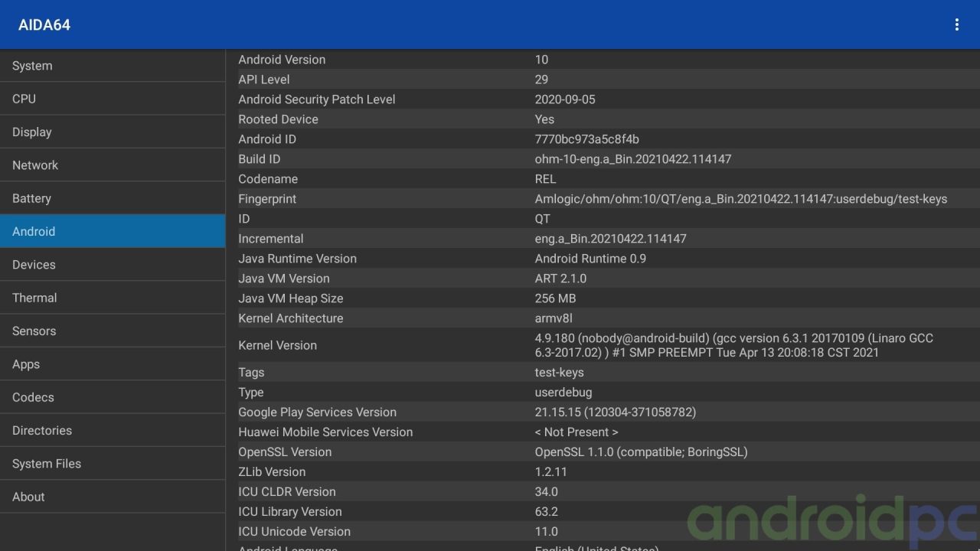Viewport: 980px width, 551px height.
Task: Open the Devices category
Action: [113, 265]
